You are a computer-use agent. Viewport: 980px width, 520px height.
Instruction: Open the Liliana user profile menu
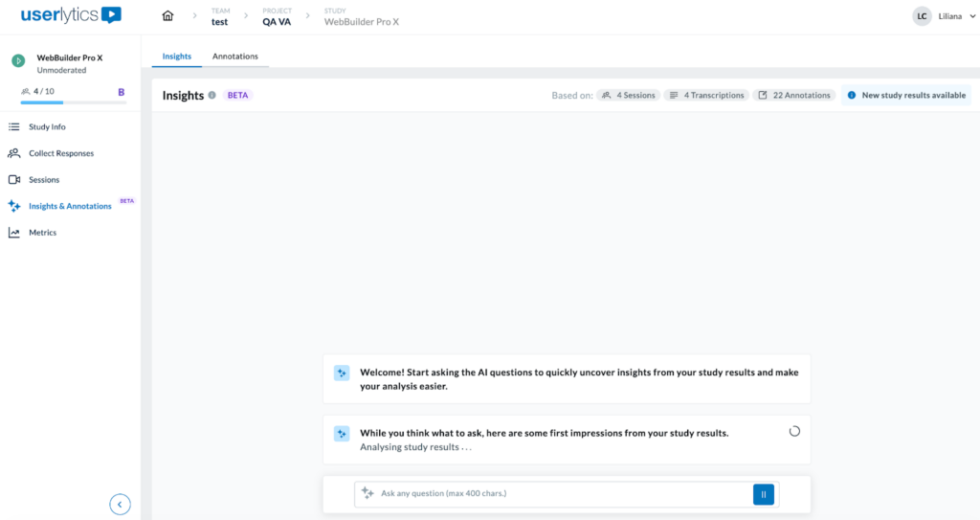pos(950,16)
